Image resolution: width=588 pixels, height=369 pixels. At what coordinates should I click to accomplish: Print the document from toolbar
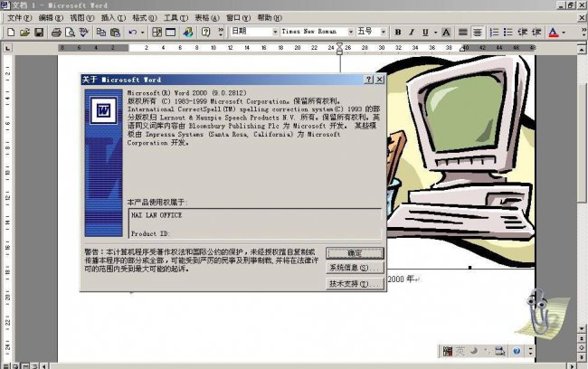pyautogui.click(x=56, y=33)
